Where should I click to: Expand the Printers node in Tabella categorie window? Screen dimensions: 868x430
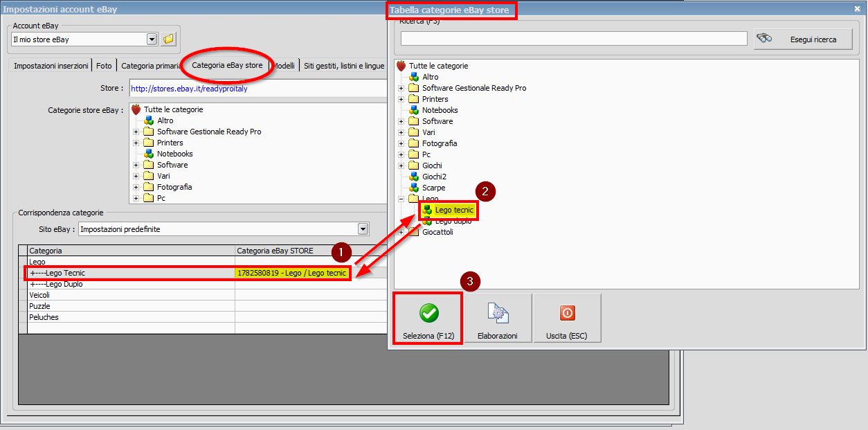pyautogui.click(x=401, y=99)
